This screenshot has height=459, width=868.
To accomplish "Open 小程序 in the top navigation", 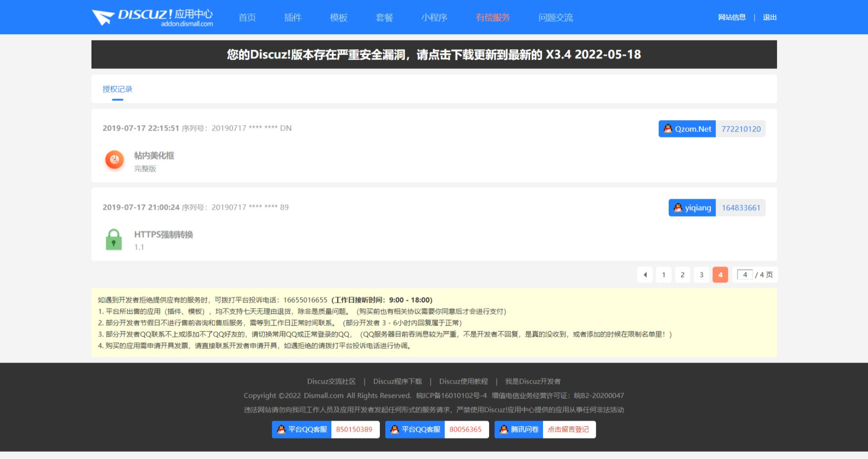I will tap(434, 17).
